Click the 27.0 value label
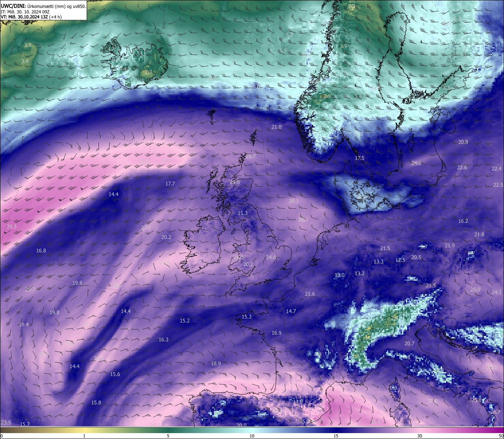The width and height of the screenshot is (504, 439). [x=146, y=228]
